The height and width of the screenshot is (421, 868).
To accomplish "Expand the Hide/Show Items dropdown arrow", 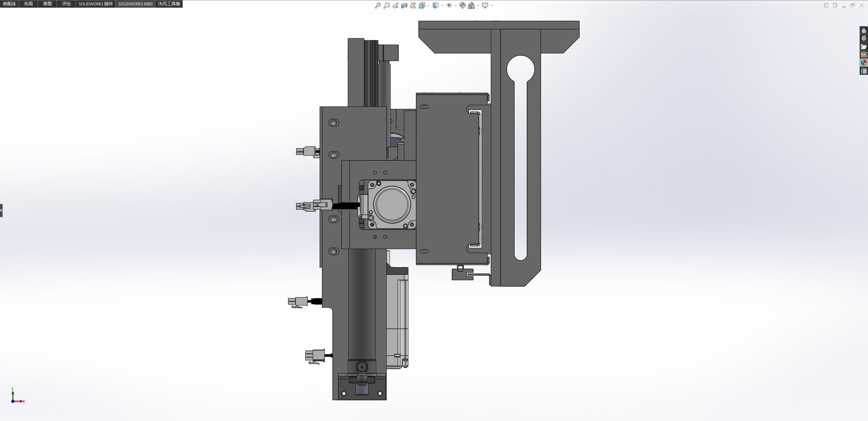I will 456,5.
